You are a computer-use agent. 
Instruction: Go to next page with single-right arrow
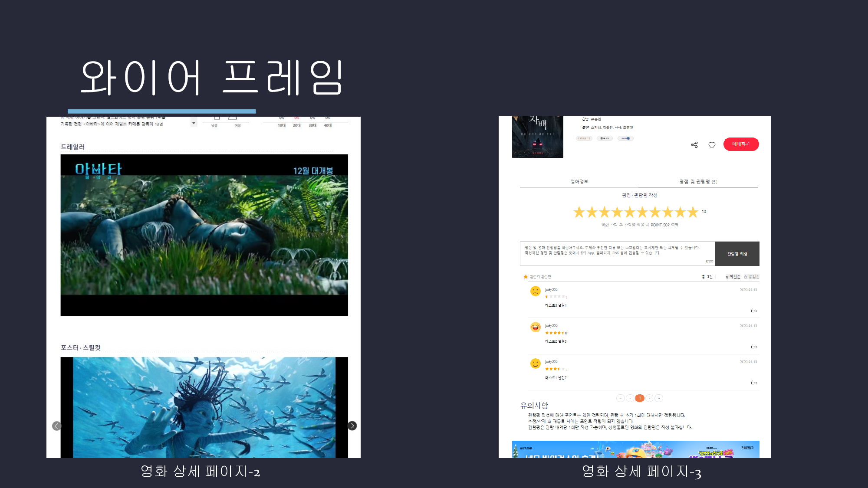(x=649, y=398)
